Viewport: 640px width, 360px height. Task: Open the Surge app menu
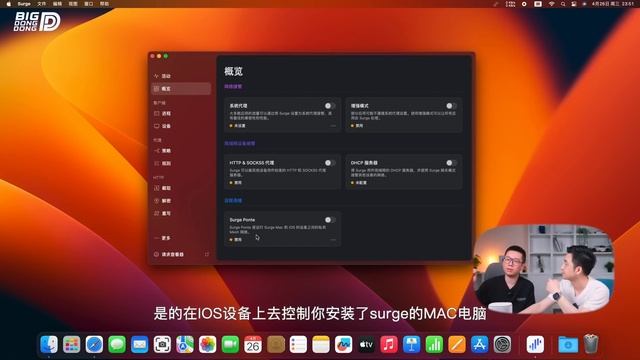pyautogui.click(x=24, y=4)
